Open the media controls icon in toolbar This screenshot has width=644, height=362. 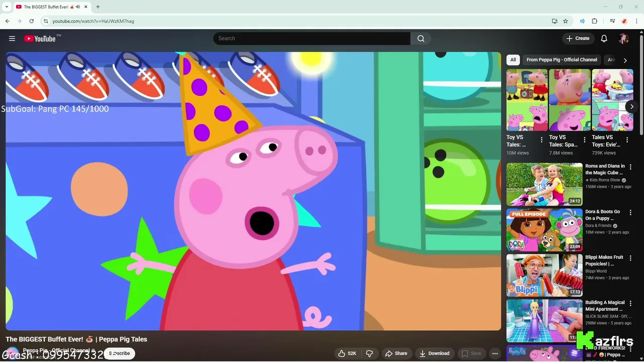612,21
